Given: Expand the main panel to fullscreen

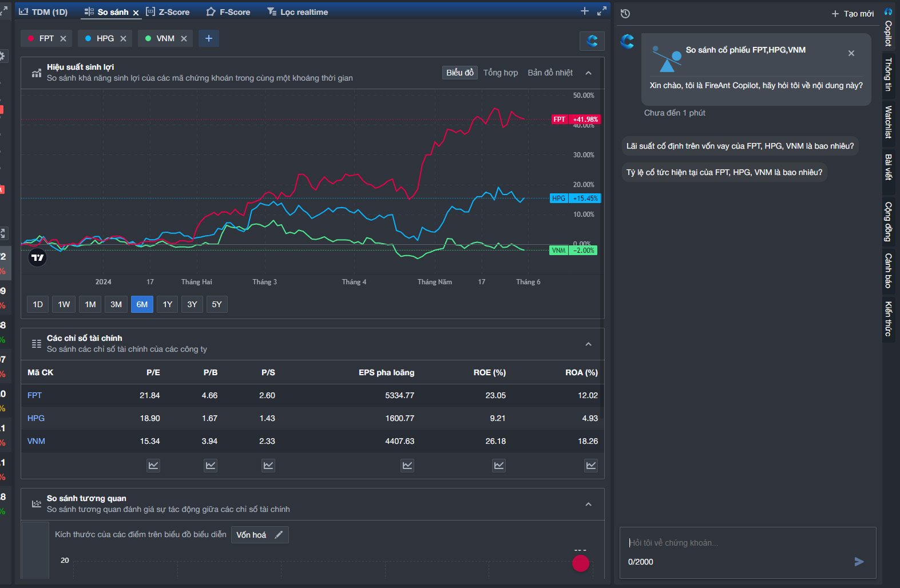Looking at the screenshot, I should pos(601,11).
